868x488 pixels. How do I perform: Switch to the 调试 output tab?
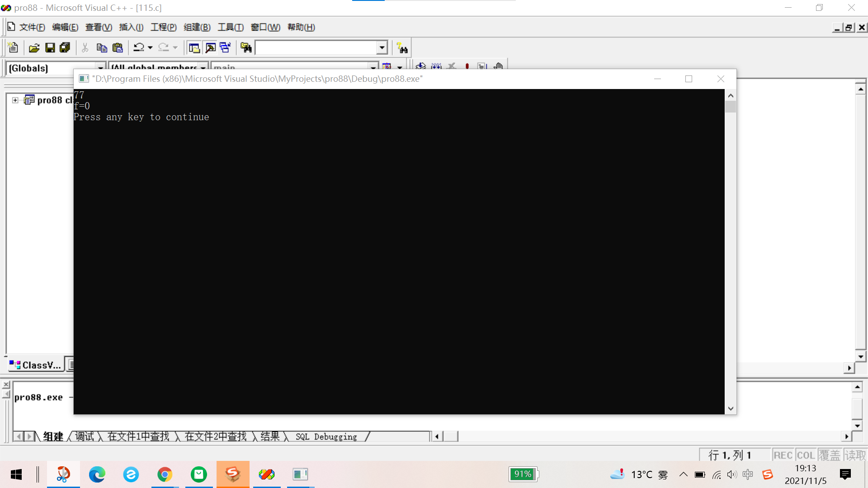tap(85, 436)
